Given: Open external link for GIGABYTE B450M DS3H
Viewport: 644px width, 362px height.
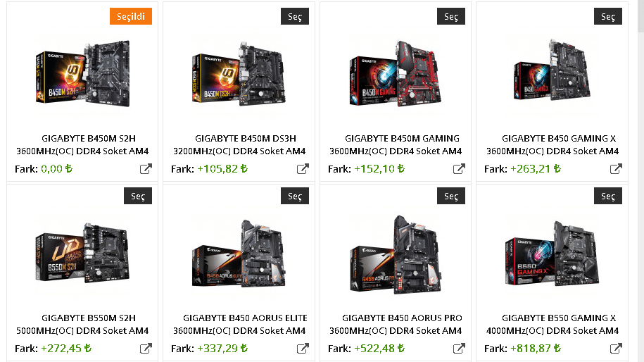Looking at the screenshot, I should coord(303,169).
